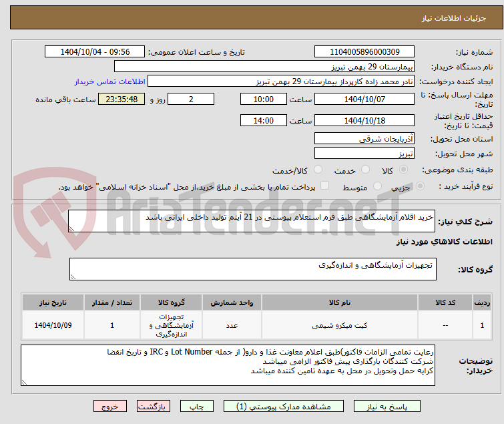Click the ردیف column header
Screen dimensions: 504x424
pos(482,302)
